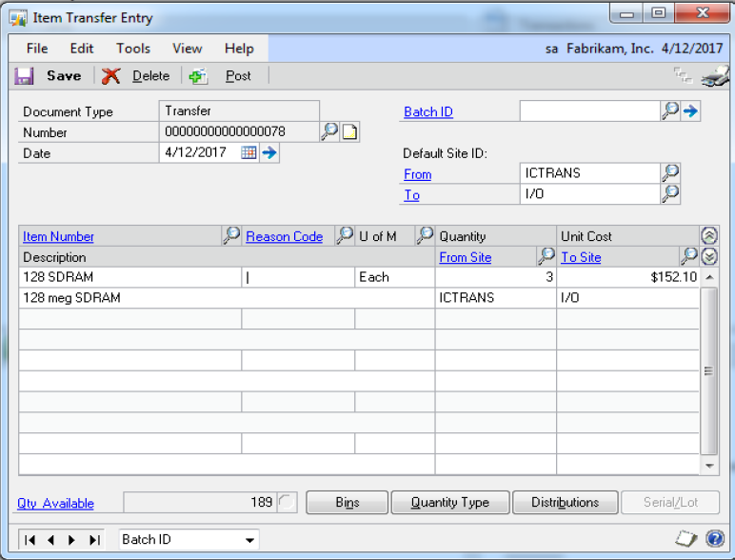This screenshot has width=735, height=560.
Task: Open the Tools menu
Action: click(133, 49)
